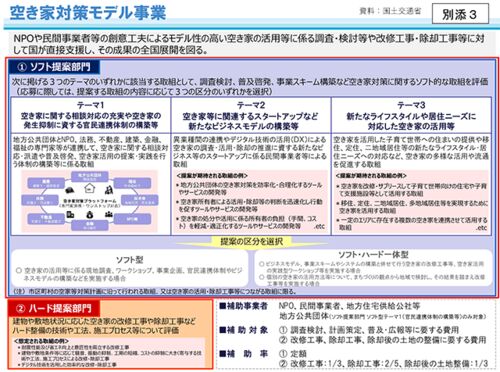Click the construction worker icon in the diagram

coord(108,190)
